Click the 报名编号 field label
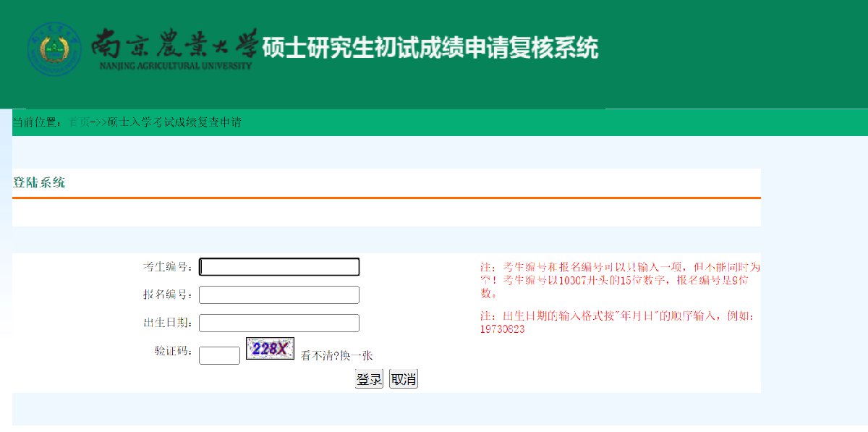The width and height of the screenshot is (868, 432). [x=168, y=295]
